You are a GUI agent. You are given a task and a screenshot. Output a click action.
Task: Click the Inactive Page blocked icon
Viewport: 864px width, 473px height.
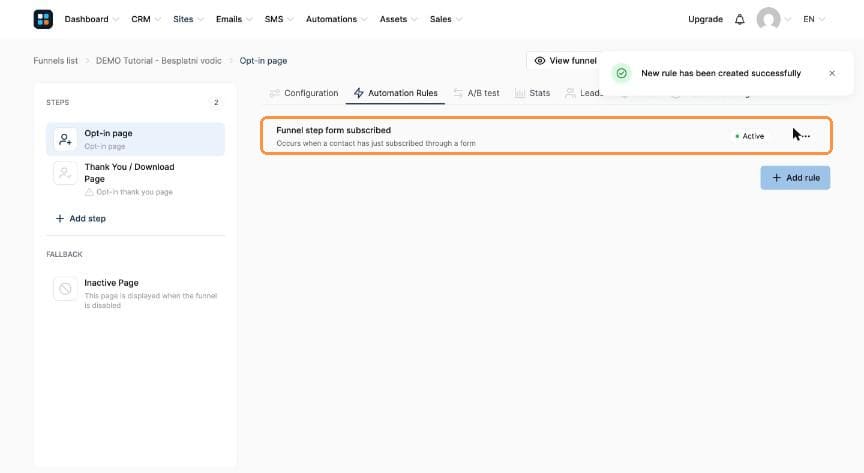click(x=65, y=289)
